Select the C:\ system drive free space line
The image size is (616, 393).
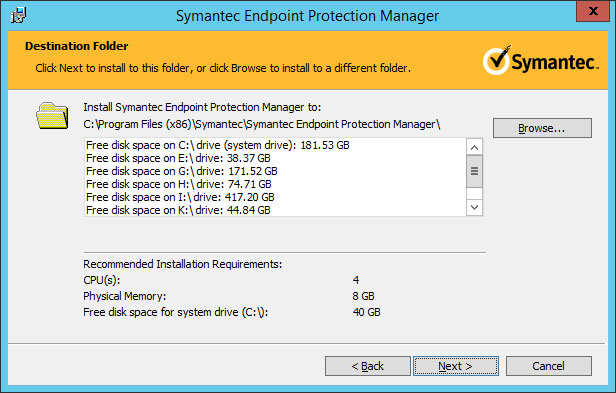pos(218,145)
